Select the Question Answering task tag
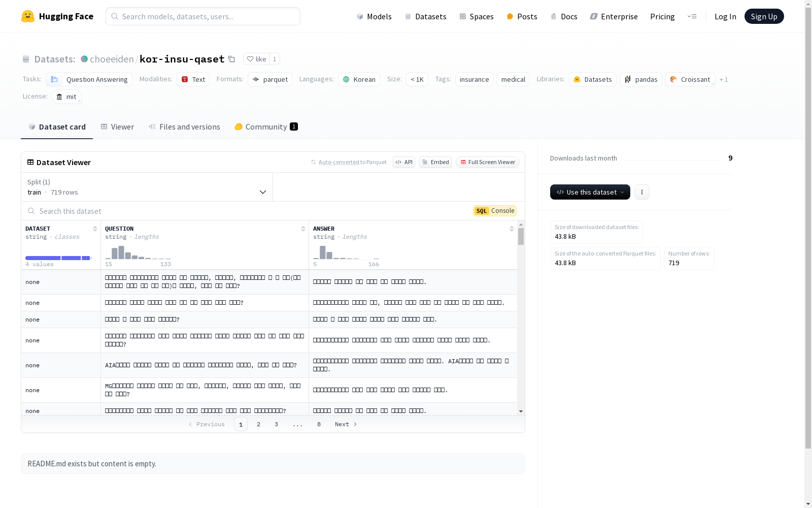 pos(89,79)
